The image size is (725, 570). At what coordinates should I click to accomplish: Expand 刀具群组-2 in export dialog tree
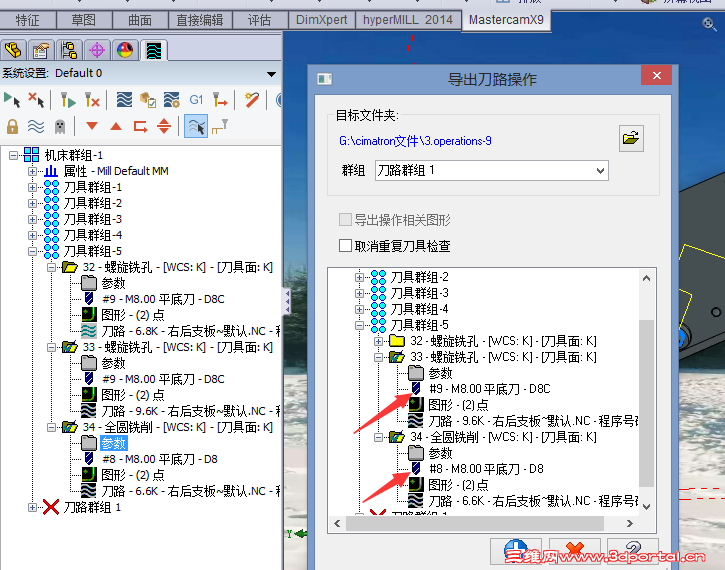tap(359, 277)
